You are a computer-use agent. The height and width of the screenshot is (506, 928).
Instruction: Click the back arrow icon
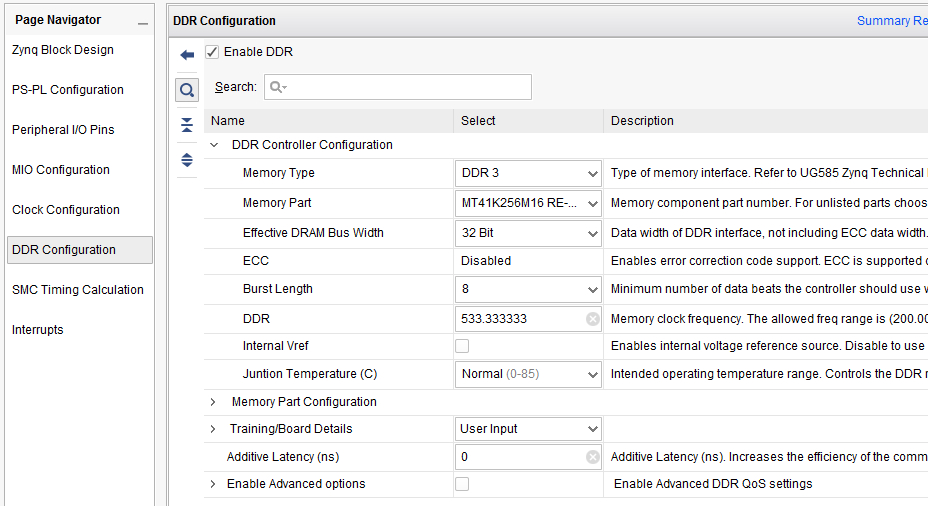point(187,55)
